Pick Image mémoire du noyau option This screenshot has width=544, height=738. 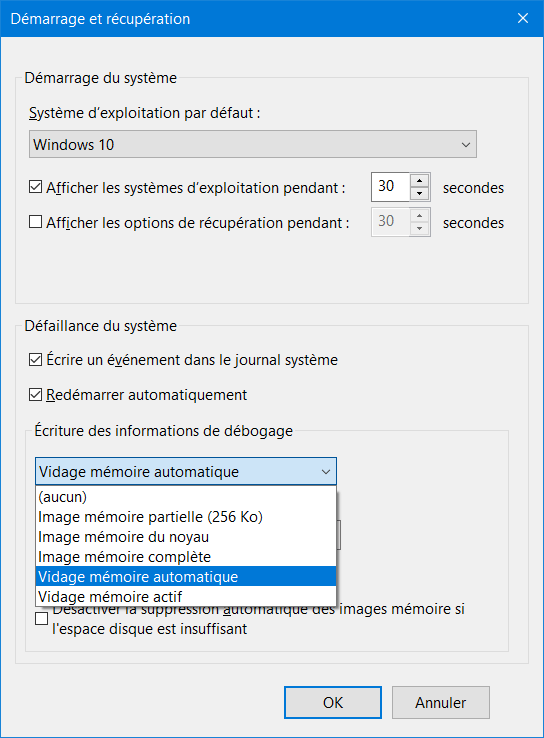[x=186, y=537]
